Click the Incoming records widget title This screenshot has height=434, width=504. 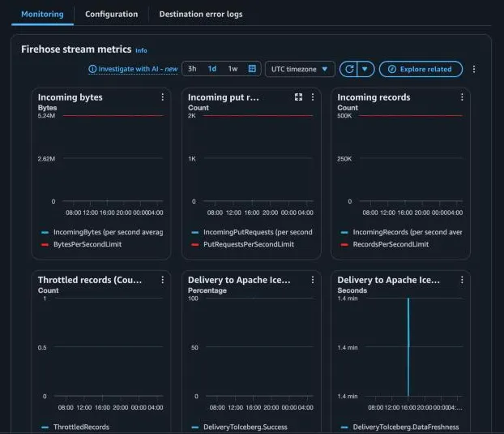coord(374,97)
